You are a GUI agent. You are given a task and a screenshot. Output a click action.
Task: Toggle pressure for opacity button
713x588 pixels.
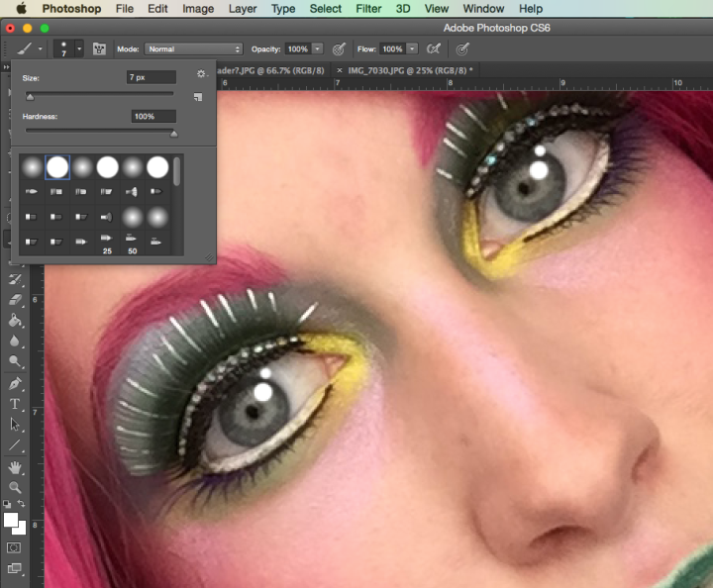(x=339, y=49)
